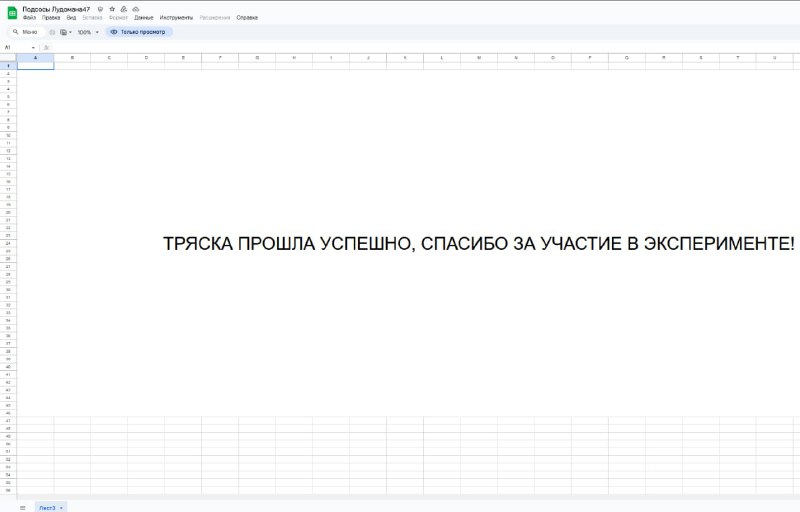This screenshot has height=512, width=800.
Task: Open the Справка menu
Action: coord(246,18)
